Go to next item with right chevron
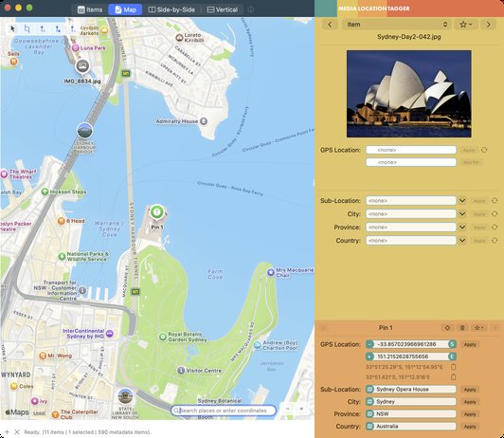504x438 pixels. pyautogui.click(x=488, y=25)
